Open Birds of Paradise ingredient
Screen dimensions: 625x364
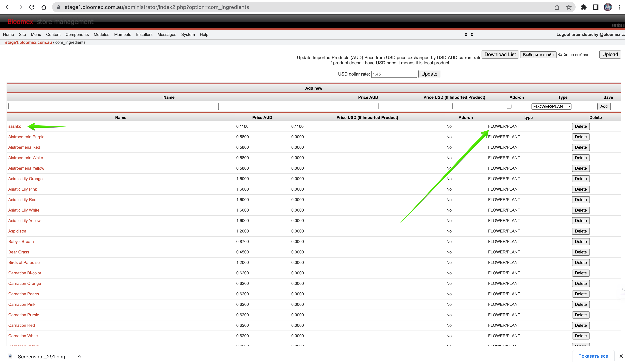[24, 262]
